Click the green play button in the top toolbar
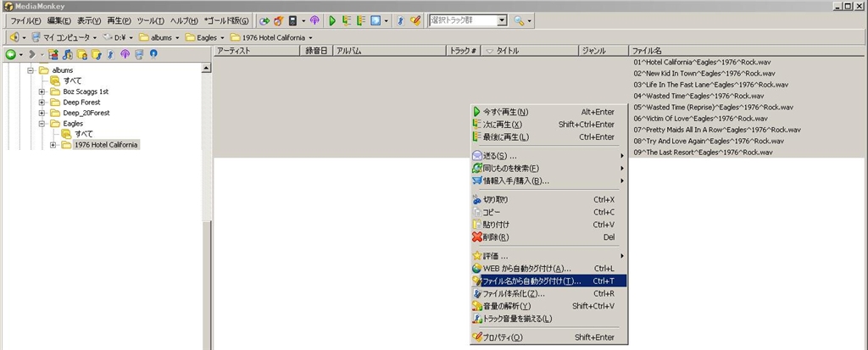Viewport: 868px width, 350px height. tap(332, 20)
